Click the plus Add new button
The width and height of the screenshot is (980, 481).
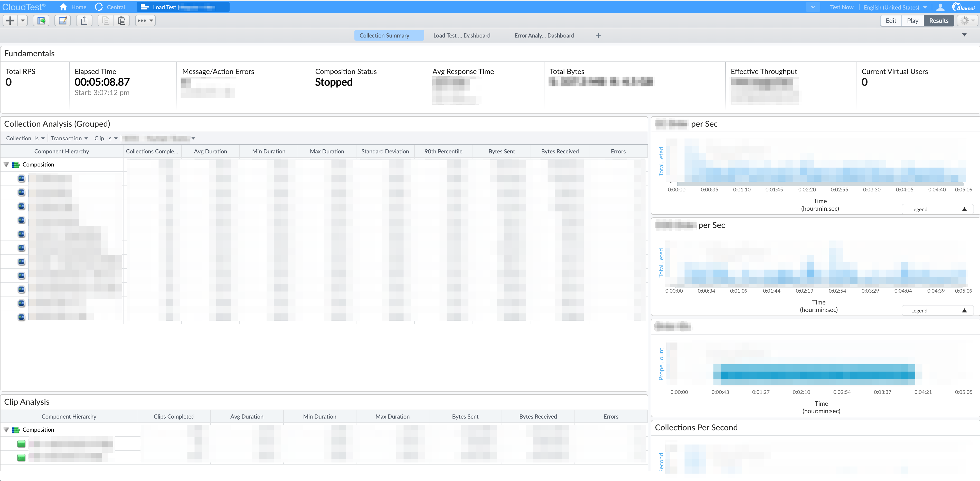tap(11, 21)
